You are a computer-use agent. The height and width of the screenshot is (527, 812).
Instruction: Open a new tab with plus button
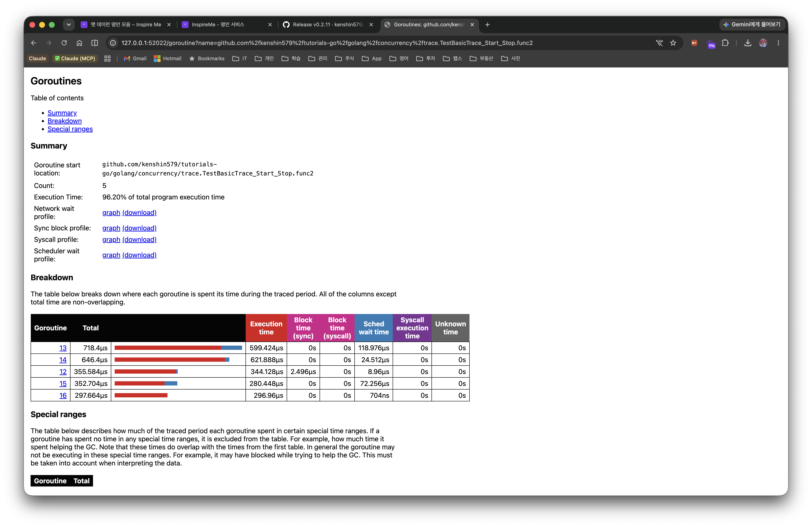(x=488, y=25)
